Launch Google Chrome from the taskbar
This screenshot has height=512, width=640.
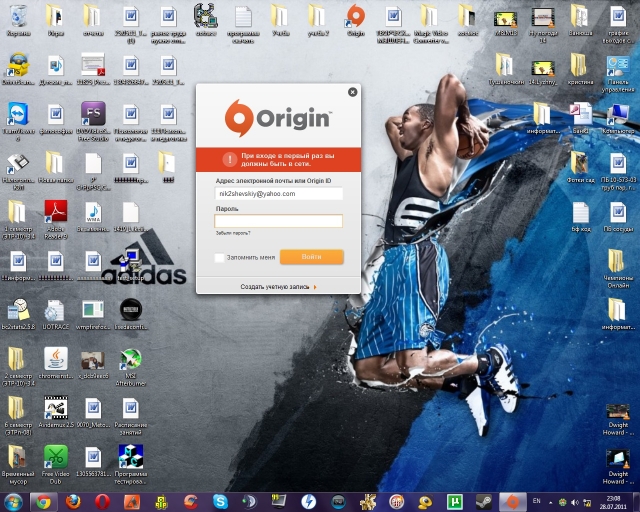tap(43, 502)
